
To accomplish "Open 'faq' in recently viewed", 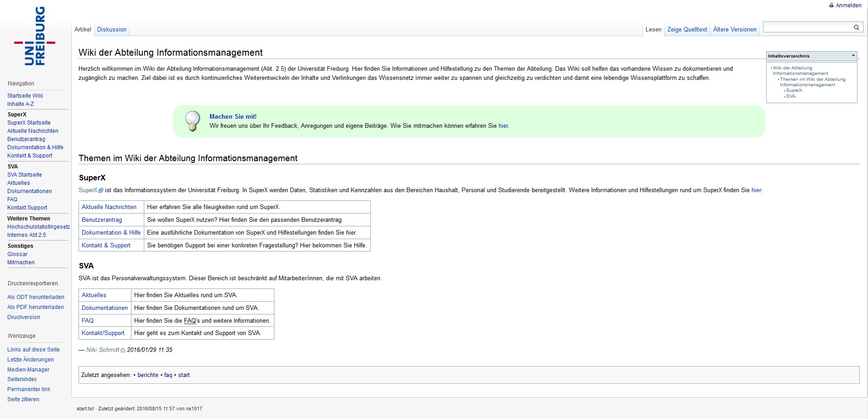I will (x=168, y=375).
